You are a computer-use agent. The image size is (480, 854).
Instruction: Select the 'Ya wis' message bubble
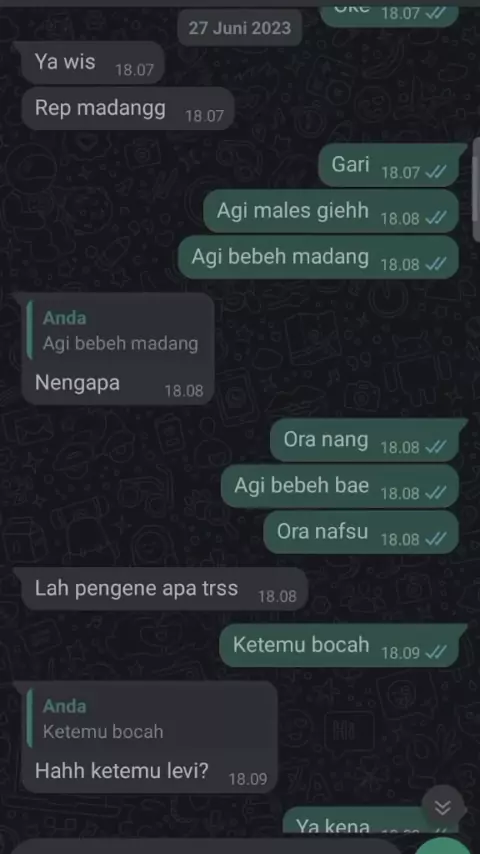[93, 63]
